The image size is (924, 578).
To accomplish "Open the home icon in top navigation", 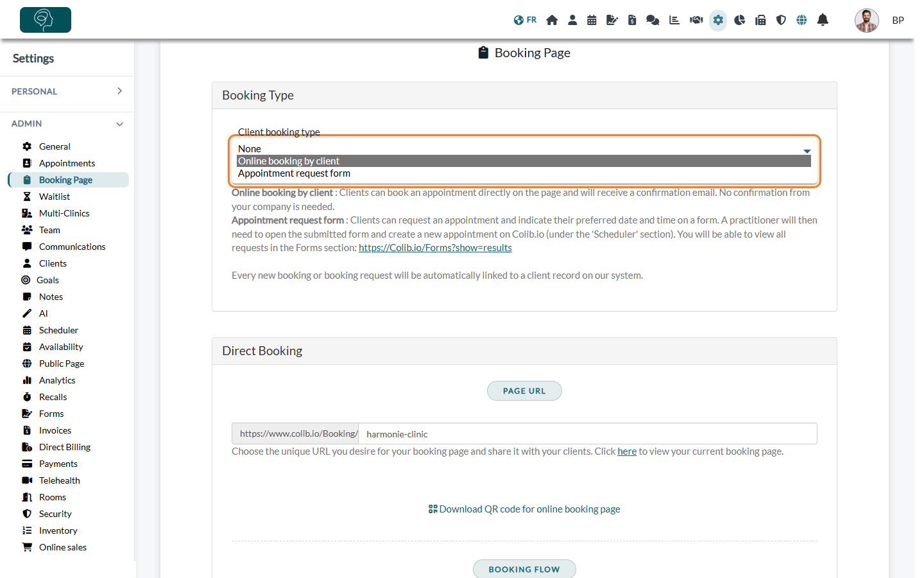I will [x=552, y=20].
